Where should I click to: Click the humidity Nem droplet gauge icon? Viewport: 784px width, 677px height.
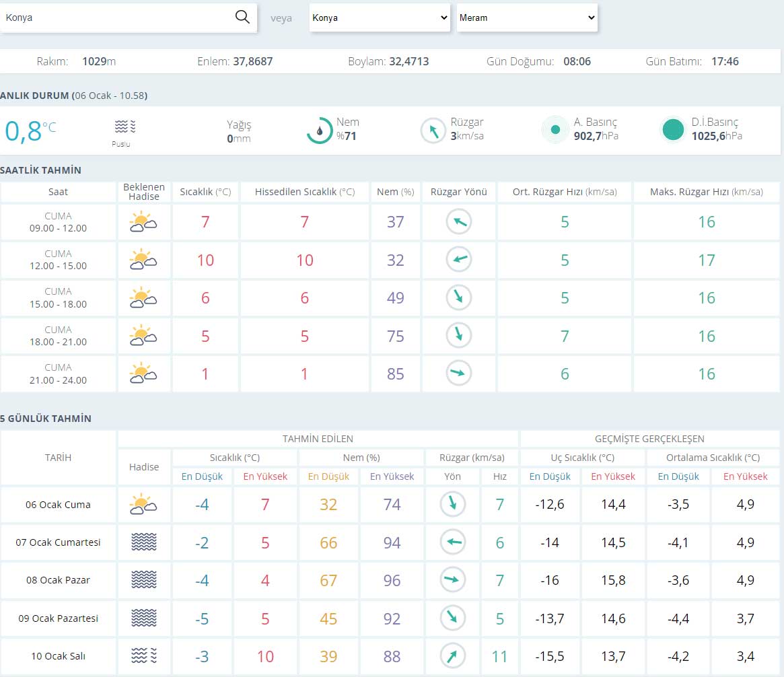tap(320, 131)
